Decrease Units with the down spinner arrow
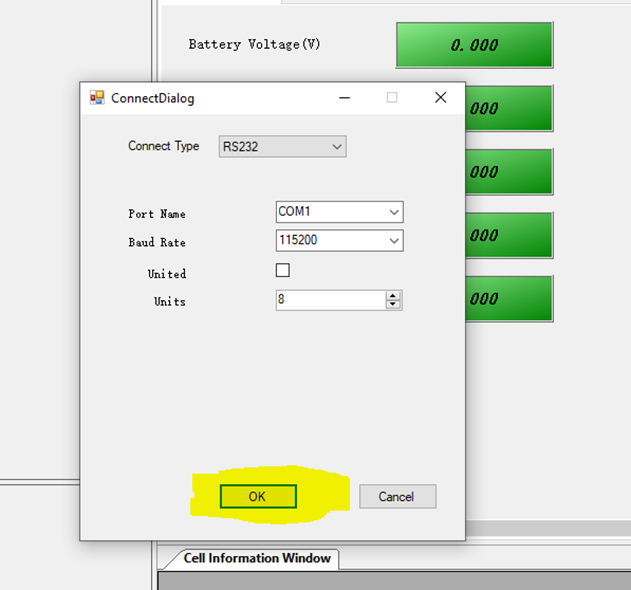Image resolution: width=631 pixels, height=590 pixels. 393,305
